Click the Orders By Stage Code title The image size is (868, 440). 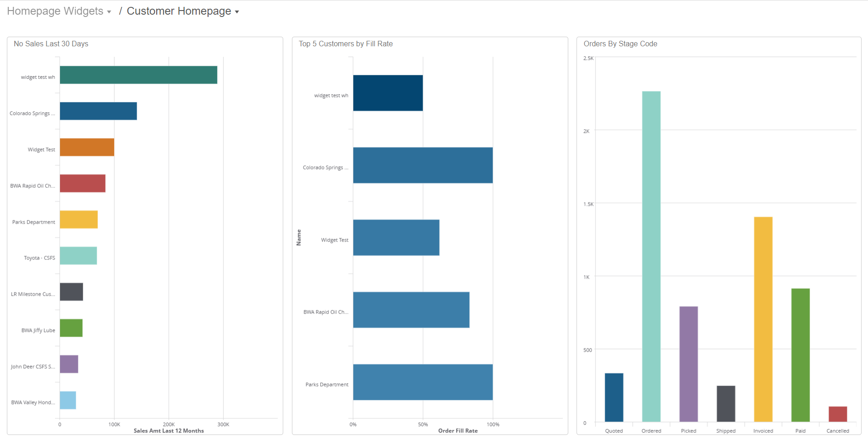coord(620,44)
